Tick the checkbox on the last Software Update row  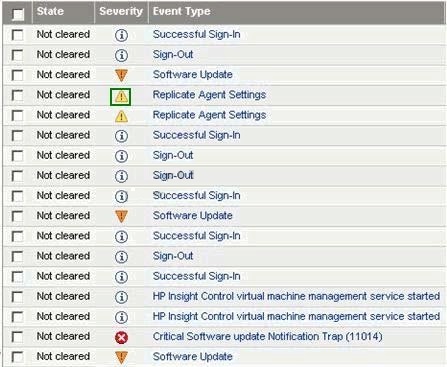(17, 357)
